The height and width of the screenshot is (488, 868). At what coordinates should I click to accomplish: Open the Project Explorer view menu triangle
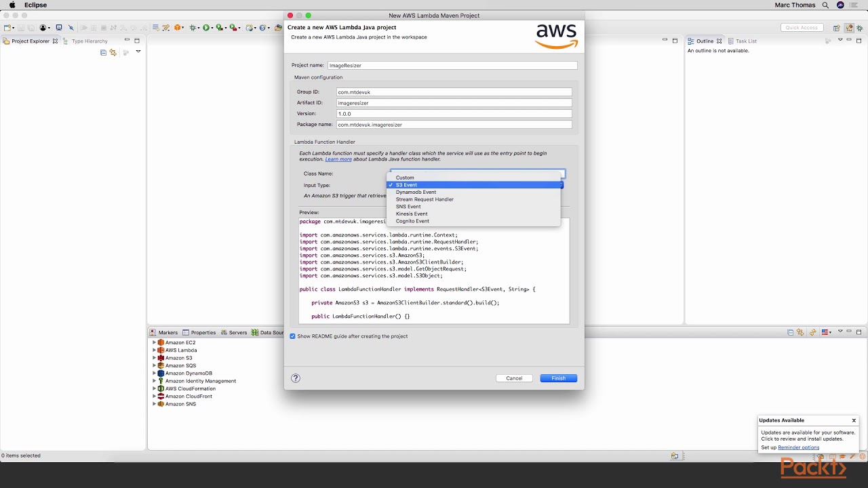(138, 51)
